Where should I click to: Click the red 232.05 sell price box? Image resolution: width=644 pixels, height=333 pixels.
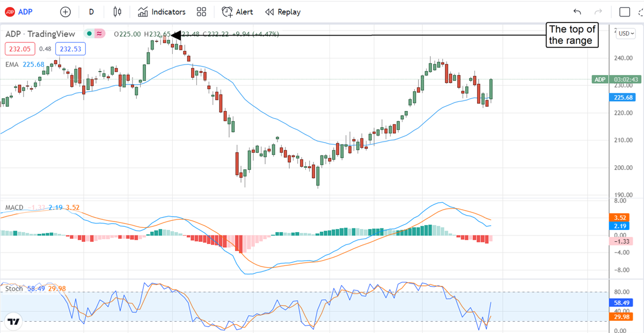click(x=20, y=49)
